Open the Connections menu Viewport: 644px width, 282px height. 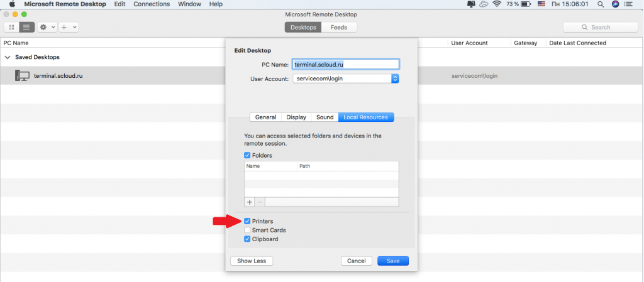(152, 4)
